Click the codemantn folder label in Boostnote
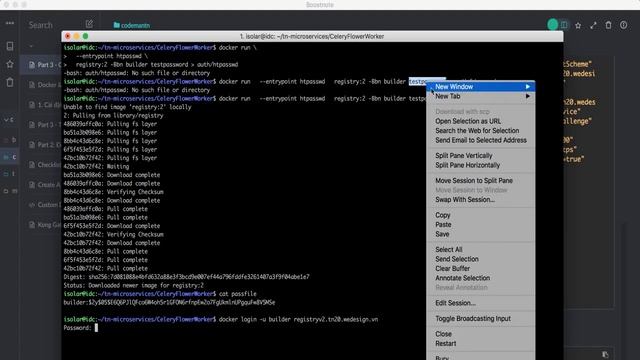This screenshot has width=640, height=360. (x=132, y=25)
